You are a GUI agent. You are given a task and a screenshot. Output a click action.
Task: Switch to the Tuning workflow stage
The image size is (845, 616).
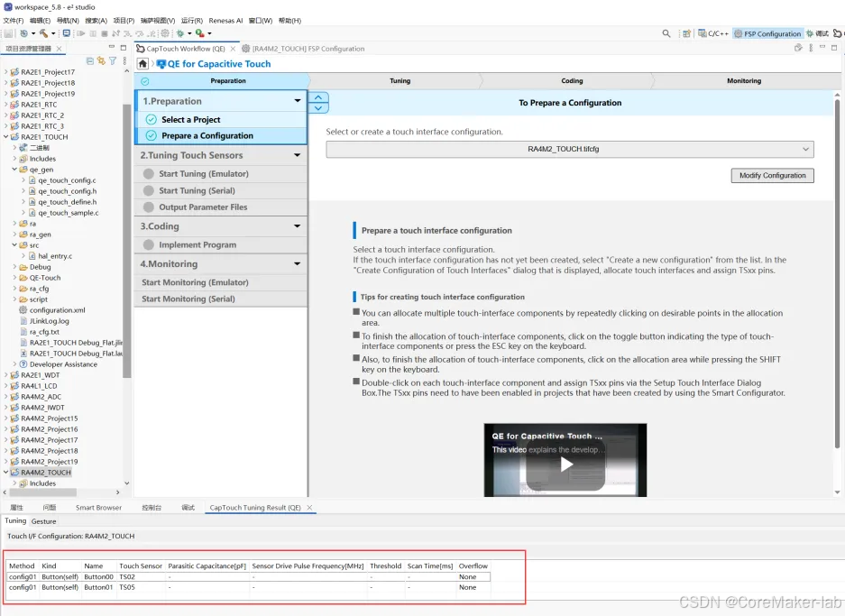coord(400,81)
